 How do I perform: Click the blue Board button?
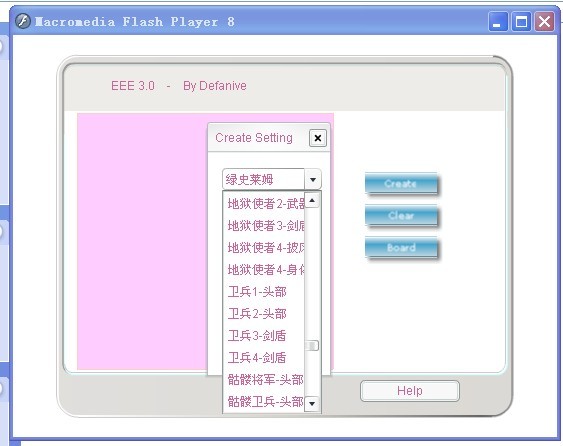tap(401, 247)
